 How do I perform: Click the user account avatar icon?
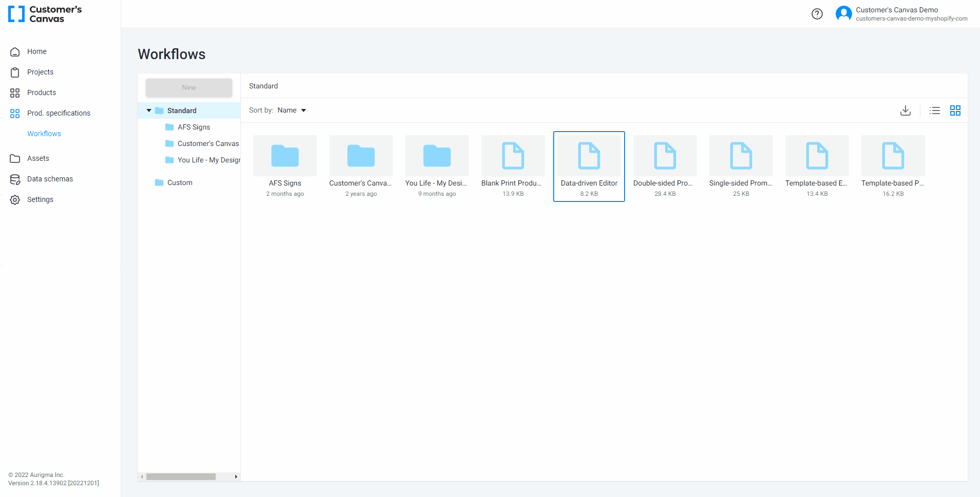pos(844,14)
